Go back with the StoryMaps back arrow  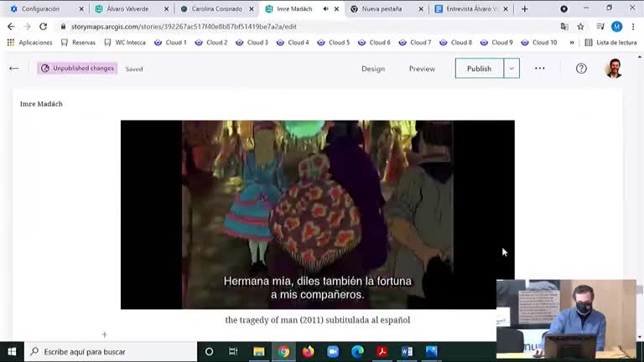click(x=14, y=69)
